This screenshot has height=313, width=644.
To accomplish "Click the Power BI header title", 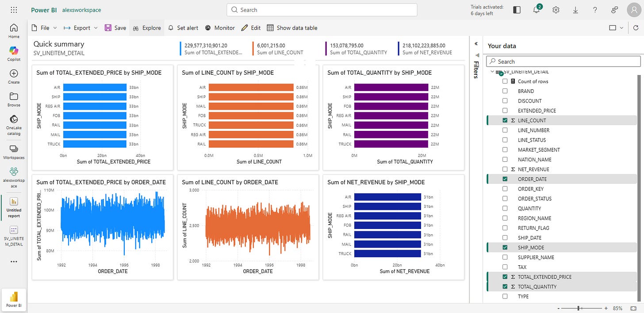I will pos(43,10).
